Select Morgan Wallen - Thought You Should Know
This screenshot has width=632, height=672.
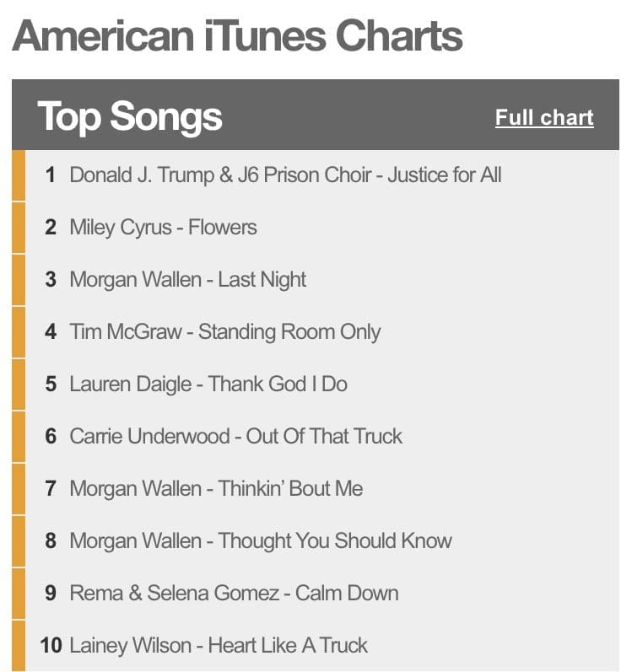(260, 541)
